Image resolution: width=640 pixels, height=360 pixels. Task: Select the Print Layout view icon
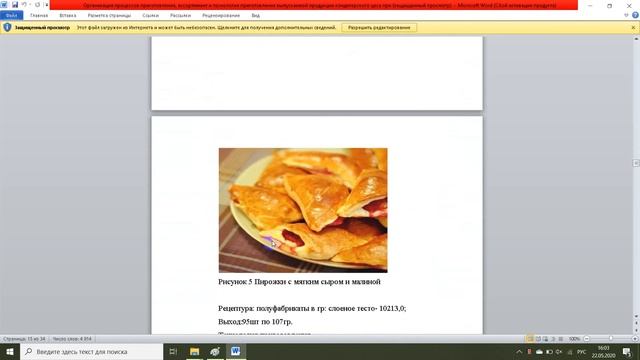(x=530, y=339)
